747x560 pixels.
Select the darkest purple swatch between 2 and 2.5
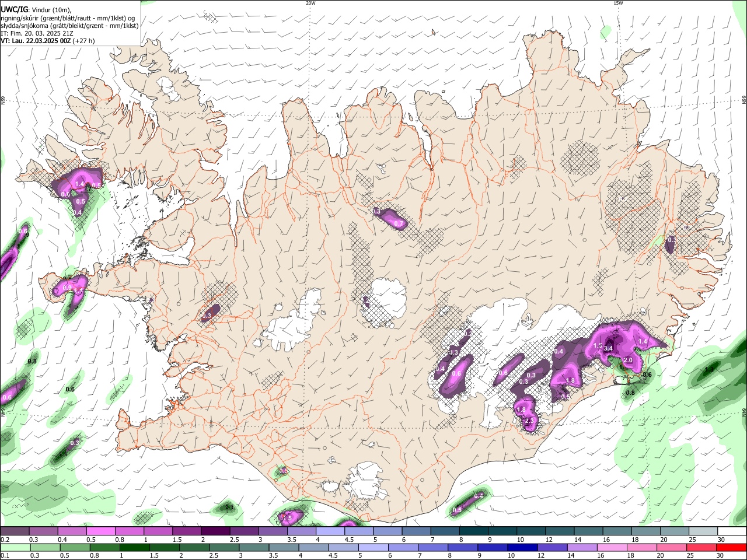point(215,531)
